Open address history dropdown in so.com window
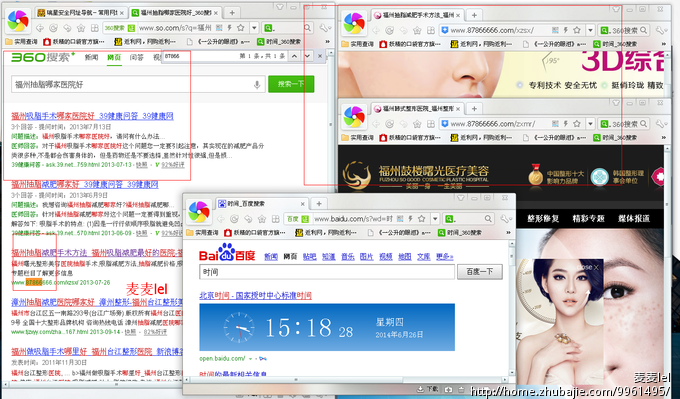 point(255,28)
